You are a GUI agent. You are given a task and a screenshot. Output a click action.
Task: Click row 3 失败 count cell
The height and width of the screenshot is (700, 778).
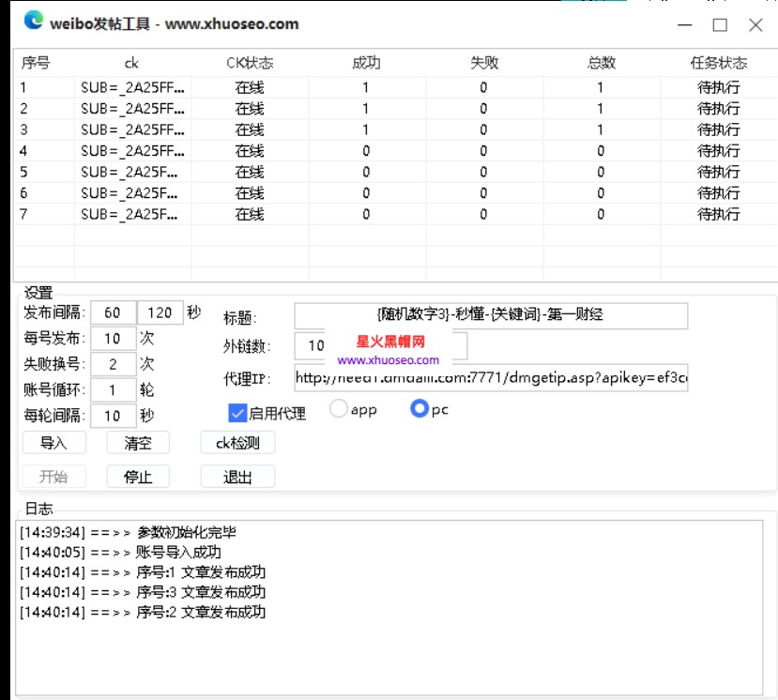(x=483, y=130)
